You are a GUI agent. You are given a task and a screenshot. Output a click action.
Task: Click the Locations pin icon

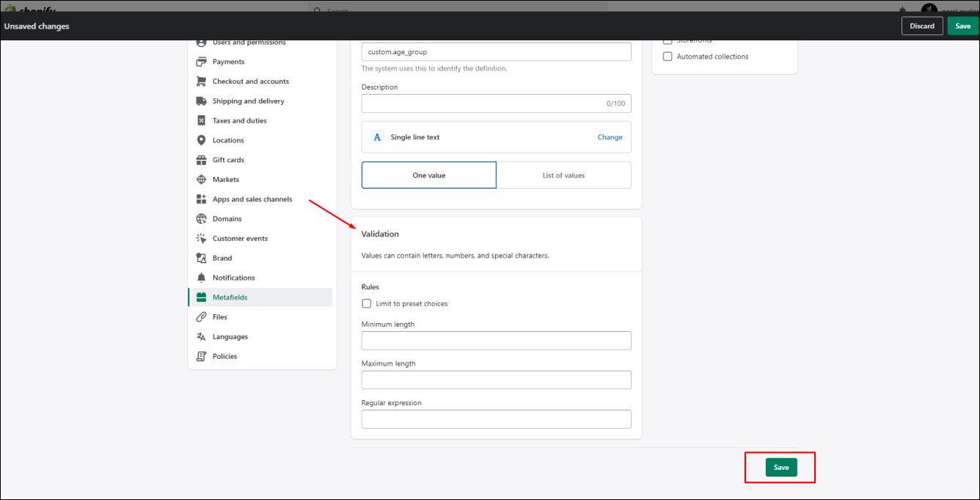(201, 140)
